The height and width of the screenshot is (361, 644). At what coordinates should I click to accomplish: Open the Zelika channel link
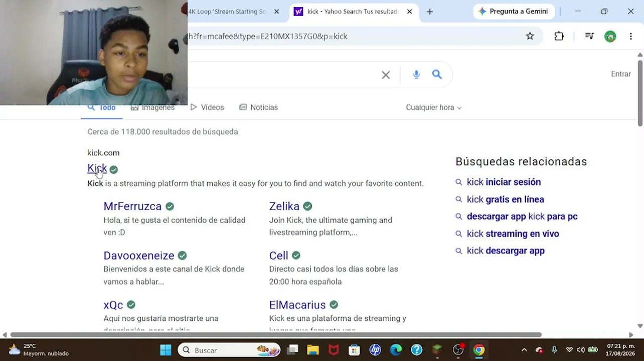point(284,206)
